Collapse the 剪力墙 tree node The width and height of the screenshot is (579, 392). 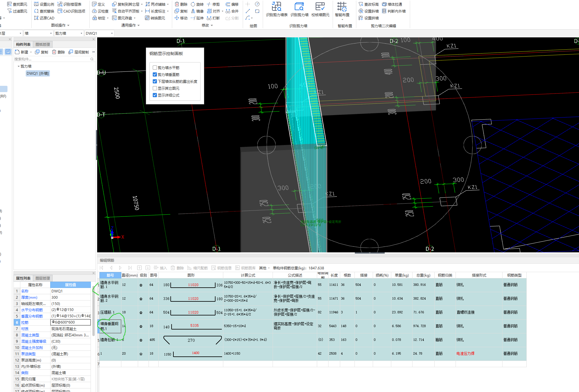click(x=19, y=66)
